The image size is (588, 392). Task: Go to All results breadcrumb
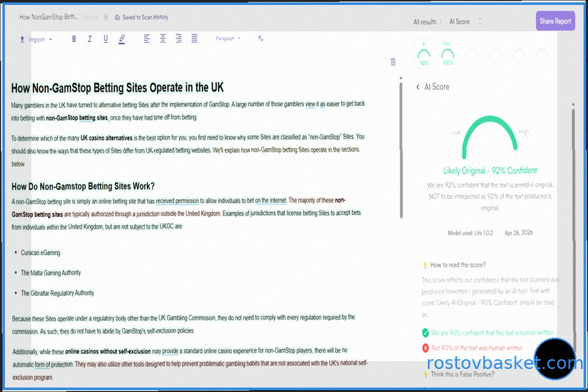point(424,22)
